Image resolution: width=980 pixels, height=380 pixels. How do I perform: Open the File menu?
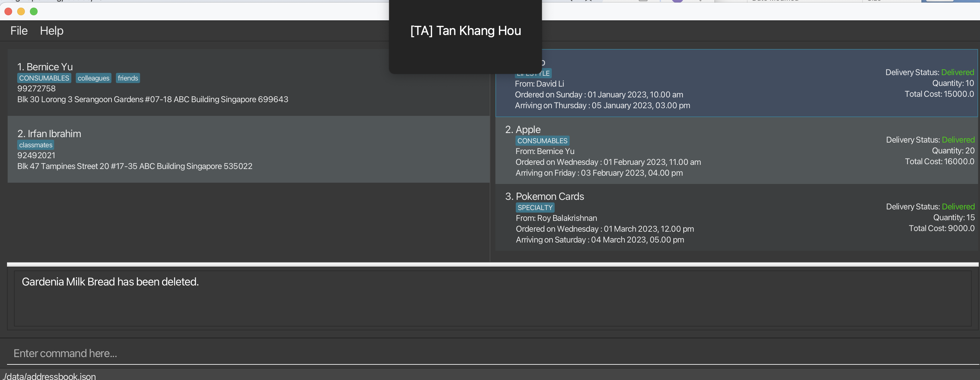(x=19, y=31)
